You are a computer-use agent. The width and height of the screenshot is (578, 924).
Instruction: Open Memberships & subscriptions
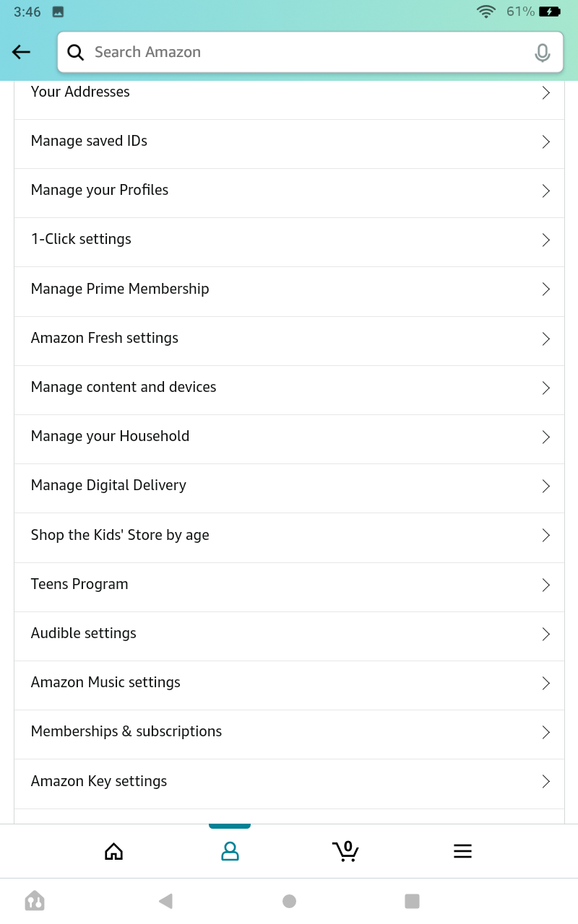126,732
